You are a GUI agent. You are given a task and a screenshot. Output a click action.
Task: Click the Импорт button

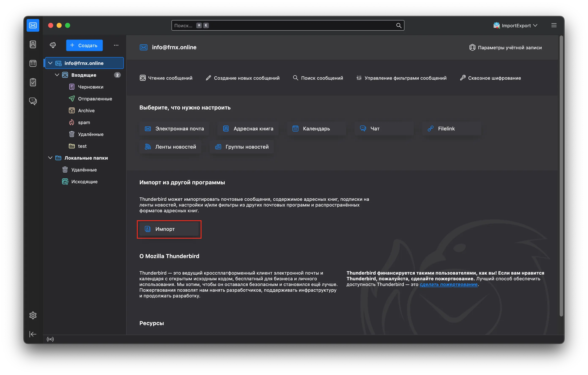coord(169,229)
